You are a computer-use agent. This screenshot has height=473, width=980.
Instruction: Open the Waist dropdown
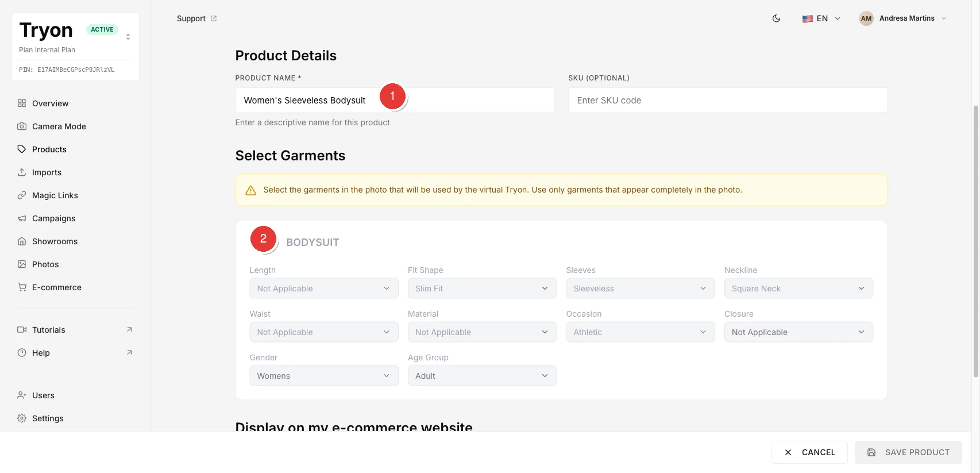pyautogui.click(x=324, y=332)
